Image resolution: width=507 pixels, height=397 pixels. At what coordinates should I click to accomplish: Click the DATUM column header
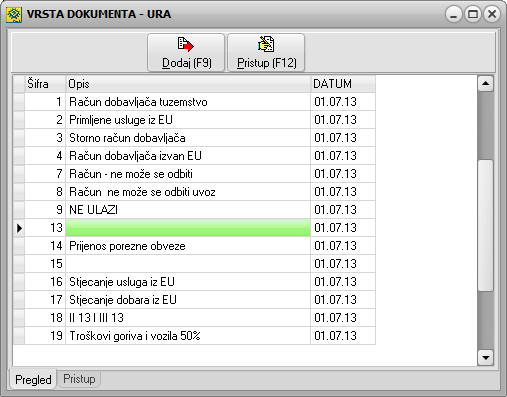tap(343, 84)
